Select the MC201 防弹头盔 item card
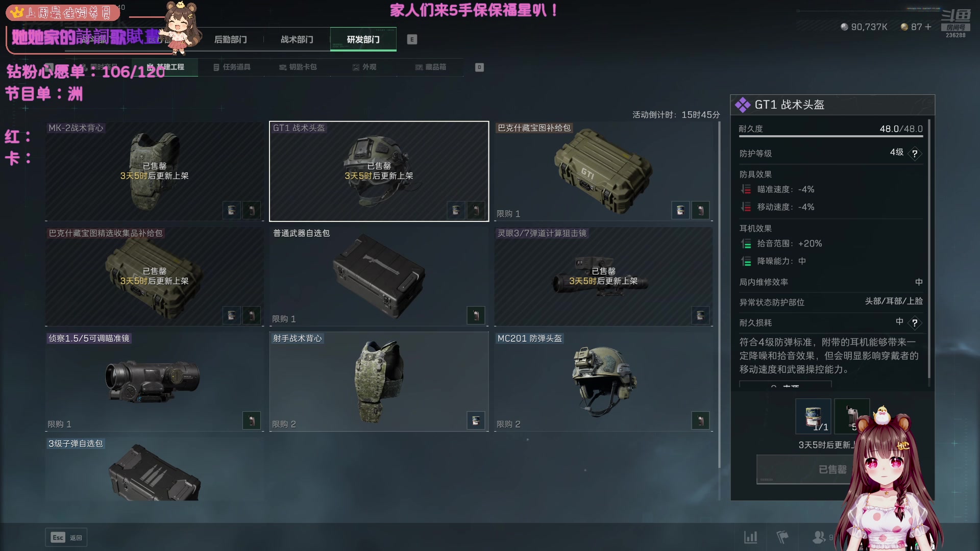 point(603,382)
